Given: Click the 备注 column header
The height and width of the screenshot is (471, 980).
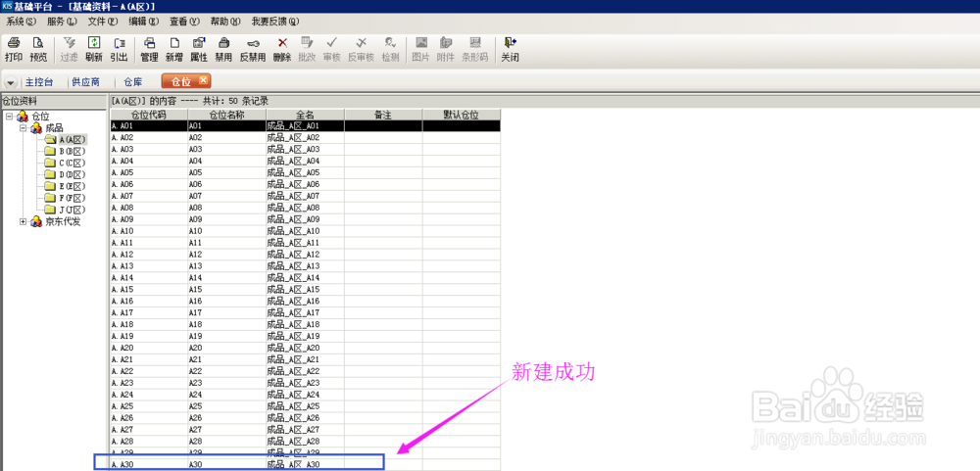Looking at the screenshot, I should point(383,115).
